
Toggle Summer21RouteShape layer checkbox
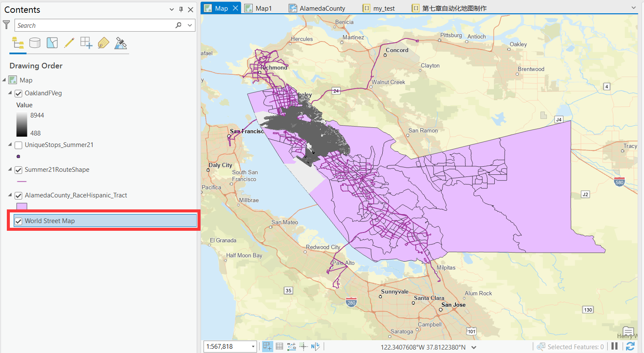tap(18, 170)
